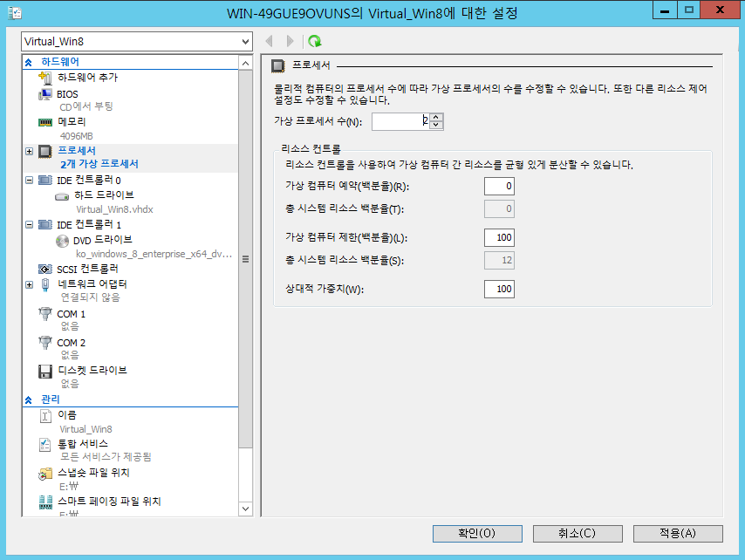Click the 스냅숏 파일 위치 icon
The height and width of the screenshot is (560, 745).
point(45,474)
